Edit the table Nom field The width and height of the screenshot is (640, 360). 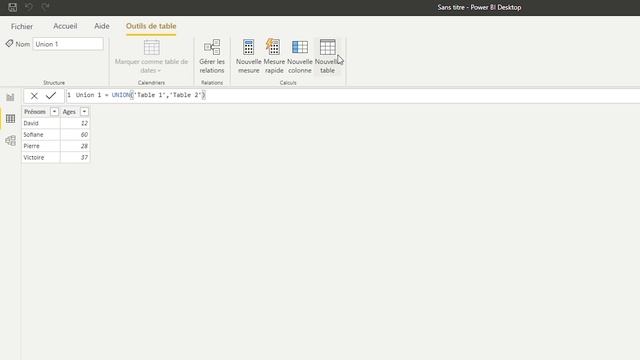68,44
